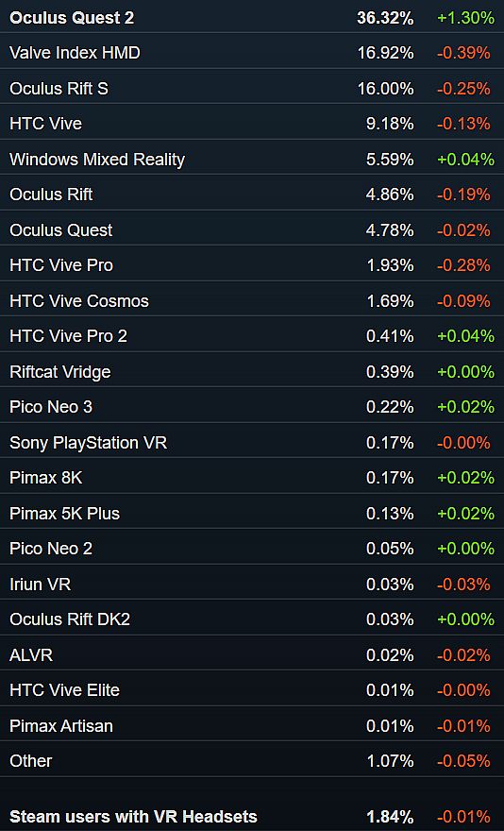504x831 pixels.
Task: Select Oculus Rift -0.19% change value
Action: point(463,195)
